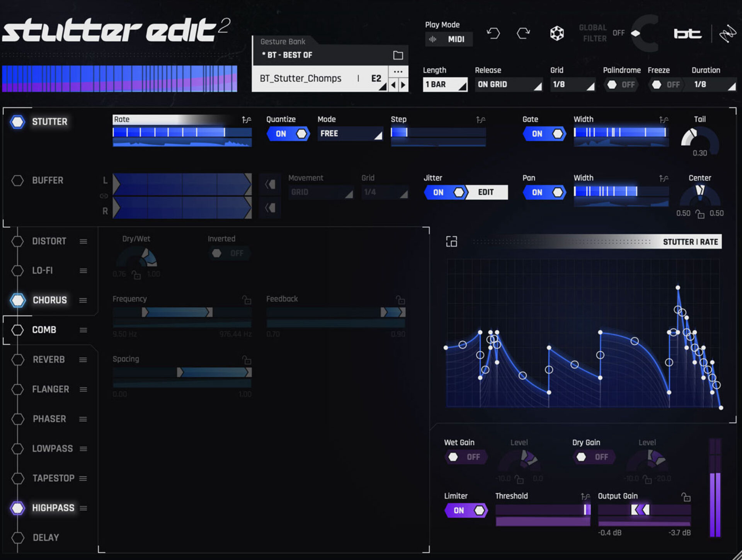Viewport: 742px width, 560px height.
Task: Open the Mode dropdown showing FREE
Action: coord(350,133)
